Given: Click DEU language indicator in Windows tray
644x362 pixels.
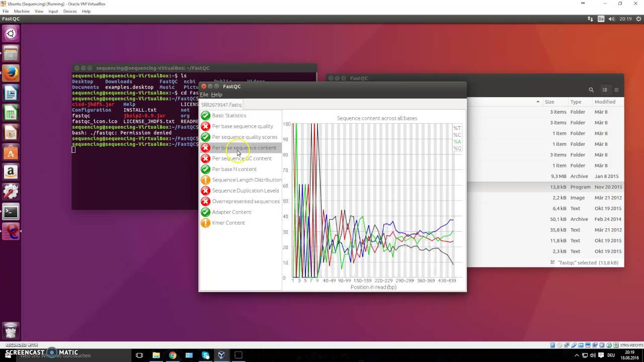Looking at the screenshot, I should [611, 355].
